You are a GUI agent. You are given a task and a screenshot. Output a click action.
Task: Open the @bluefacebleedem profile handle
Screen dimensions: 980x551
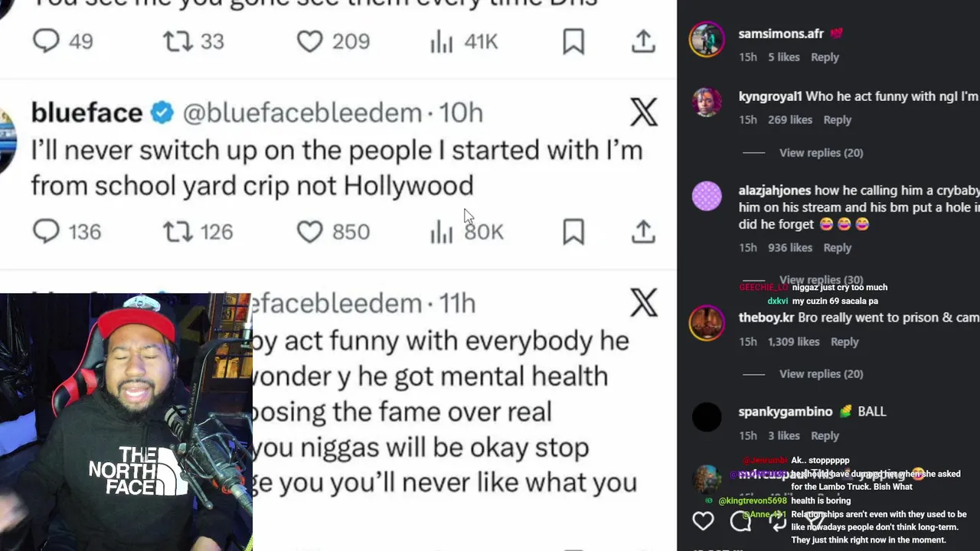[302, 113]
